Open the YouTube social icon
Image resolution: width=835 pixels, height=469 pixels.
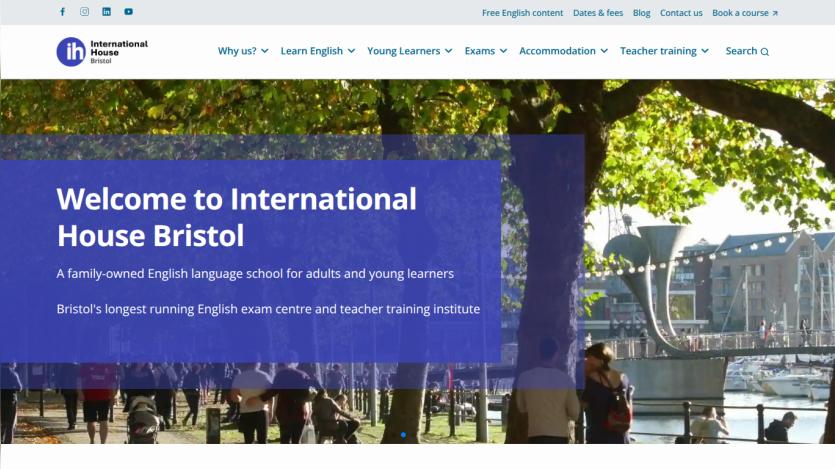pyautogui.click(x=128, y=12)
